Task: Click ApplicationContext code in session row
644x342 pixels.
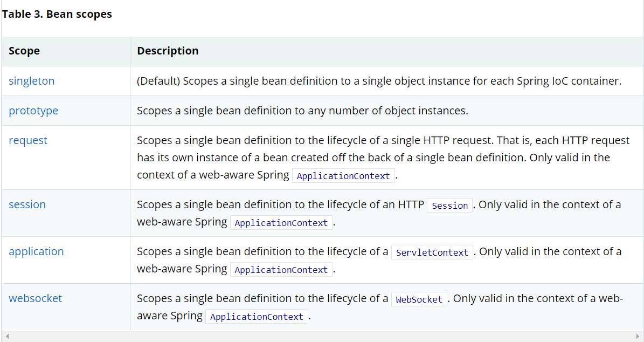Action: click(x=281, y=223)
